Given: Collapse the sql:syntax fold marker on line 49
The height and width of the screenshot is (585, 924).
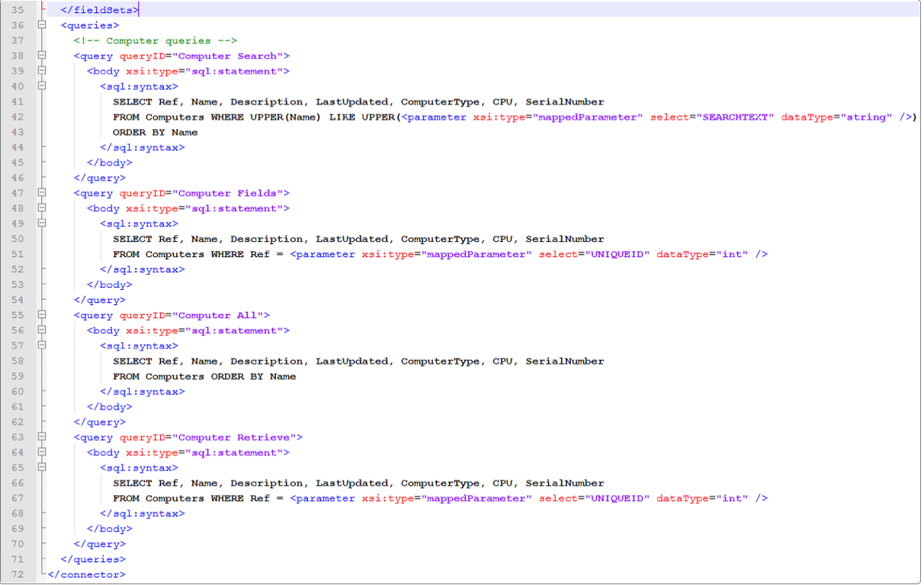Looking at the screenshot, I should coord(42,223).
